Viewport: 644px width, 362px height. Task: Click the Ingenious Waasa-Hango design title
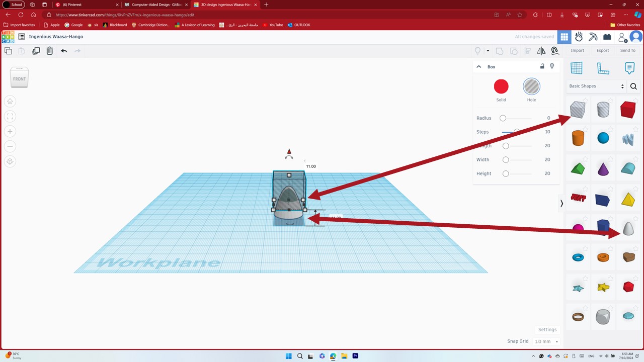(x=56, y=37)
